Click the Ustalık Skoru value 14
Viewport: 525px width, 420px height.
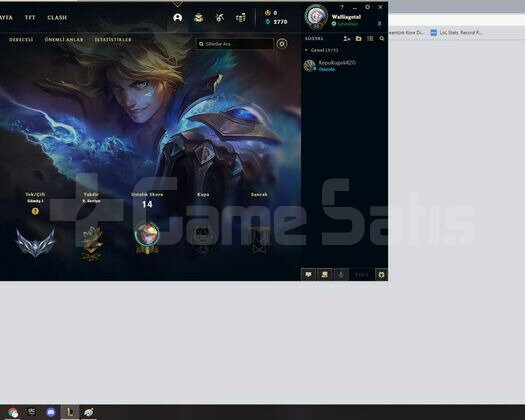pos(147,204)
